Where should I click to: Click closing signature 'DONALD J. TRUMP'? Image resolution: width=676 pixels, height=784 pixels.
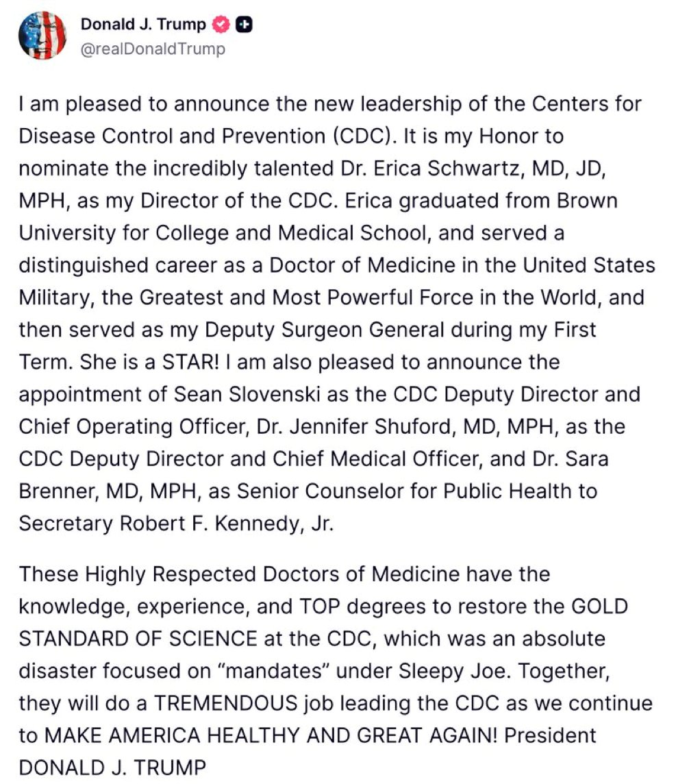[112, 768]
